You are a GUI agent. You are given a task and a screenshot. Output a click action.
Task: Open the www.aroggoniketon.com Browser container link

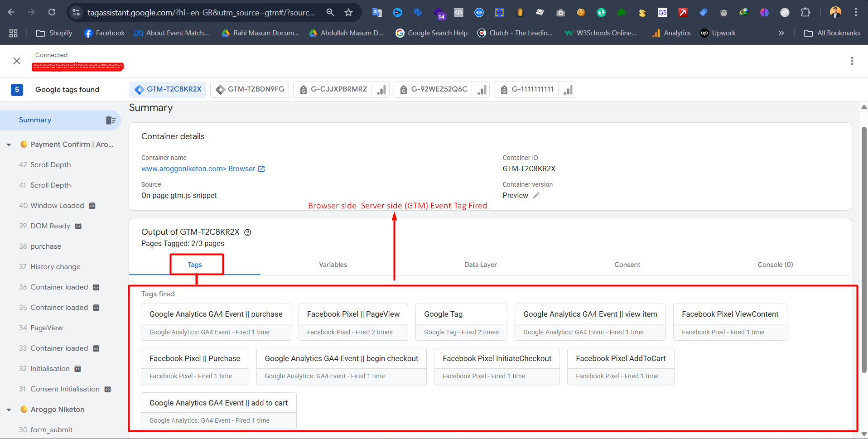tap(203, 169)
